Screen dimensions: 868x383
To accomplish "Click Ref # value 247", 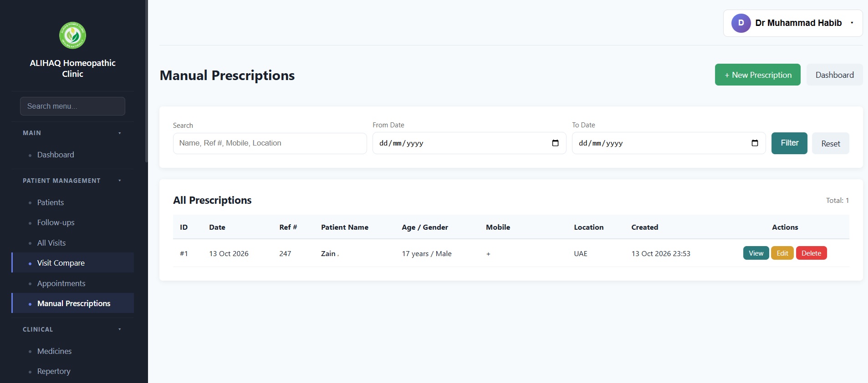I will pyautogui.click(x=285, y=253).
